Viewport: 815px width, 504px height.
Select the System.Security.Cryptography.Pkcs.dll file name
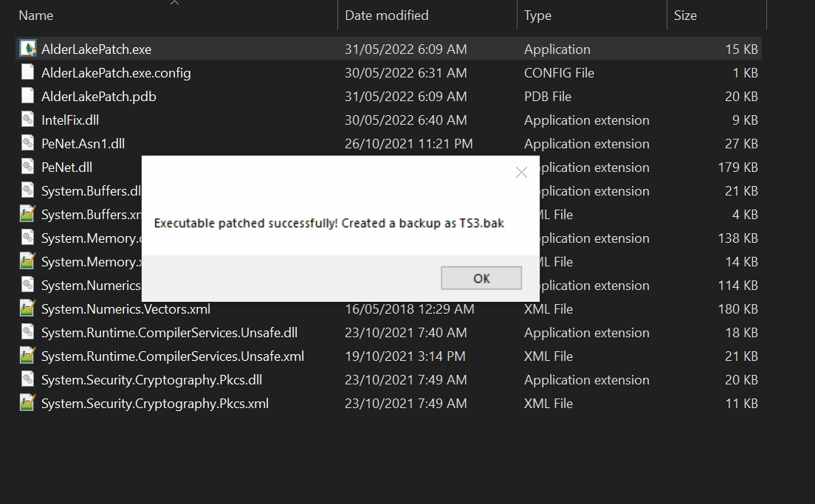(x=151, y=380)
